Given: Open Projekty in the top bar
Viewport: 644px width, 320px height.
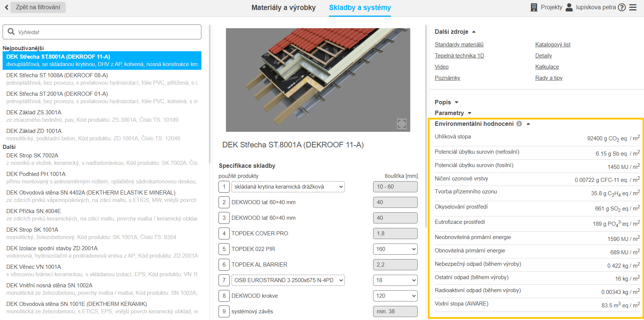Looking at the screenshot, I should [551, 7].
